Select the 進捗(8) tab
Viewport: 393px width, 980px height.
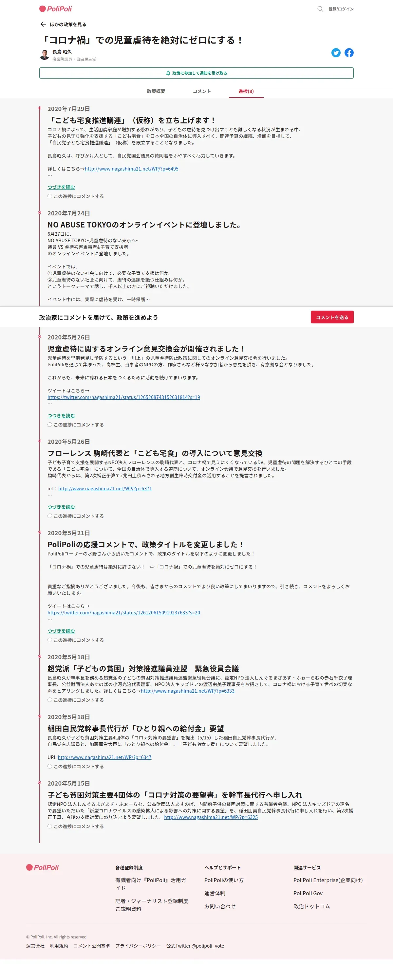[x=246, y=91]
